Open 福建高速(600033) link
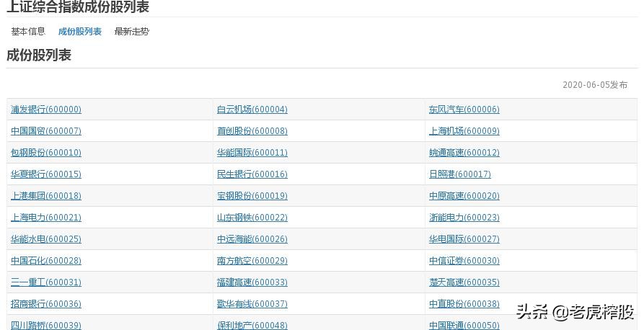644x330 pixels. 252,282
